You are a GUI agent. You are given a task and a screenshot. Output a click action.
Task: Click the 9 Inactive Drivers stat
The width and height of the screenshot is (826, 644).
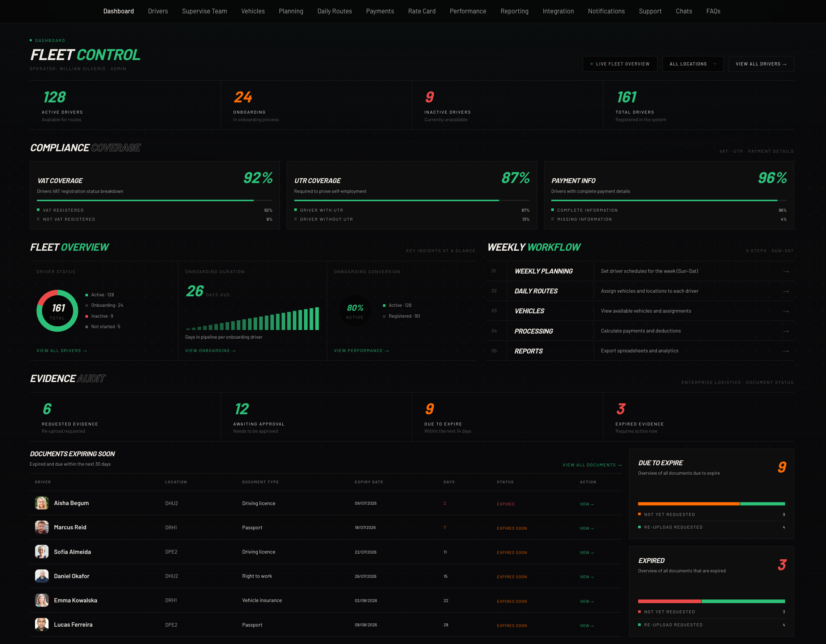click(507, 105)
